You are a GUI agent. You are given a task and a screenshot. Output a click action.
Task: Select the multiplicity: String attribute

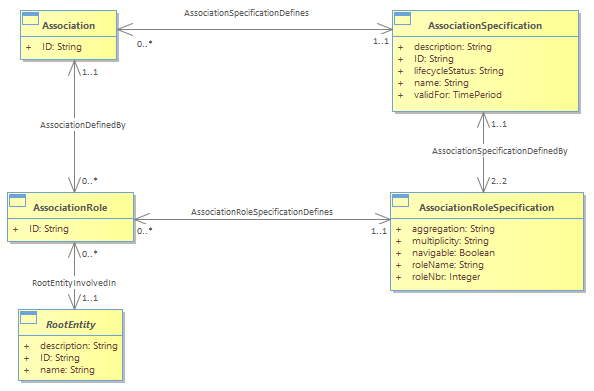click(450, 241)
